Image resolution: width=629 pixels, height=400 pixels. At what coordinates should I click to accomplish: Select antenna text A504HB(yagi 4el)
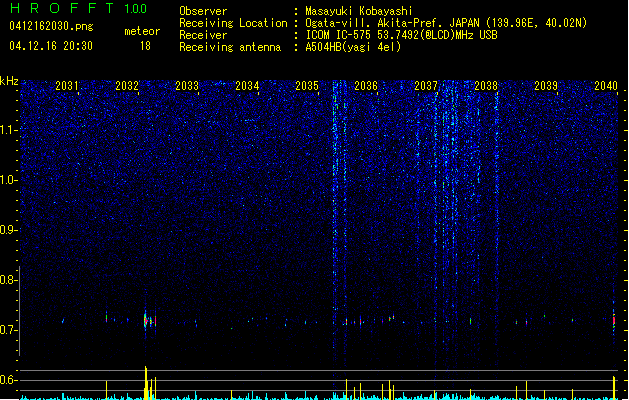click(353, 47)
